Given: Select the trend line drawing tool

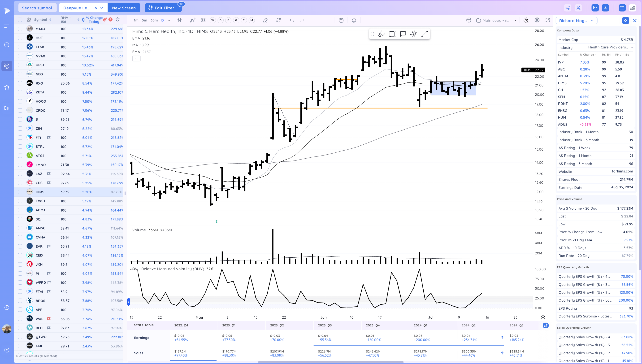Looking at the screenshot, I should tap(424, 34).
